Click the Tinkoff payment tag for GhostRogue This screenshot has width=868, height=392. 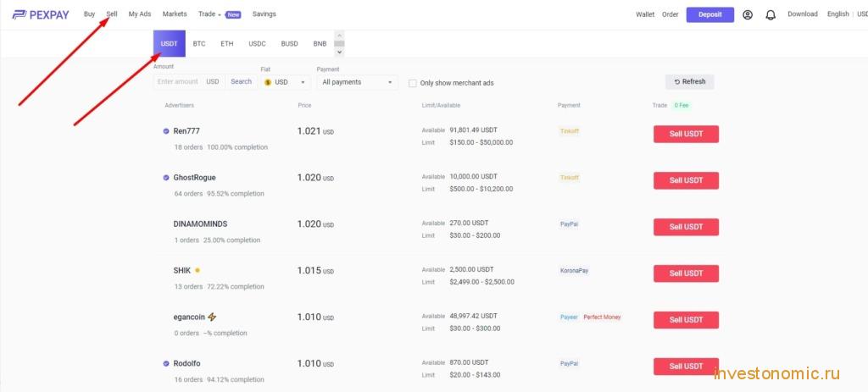tap(570, 178)
